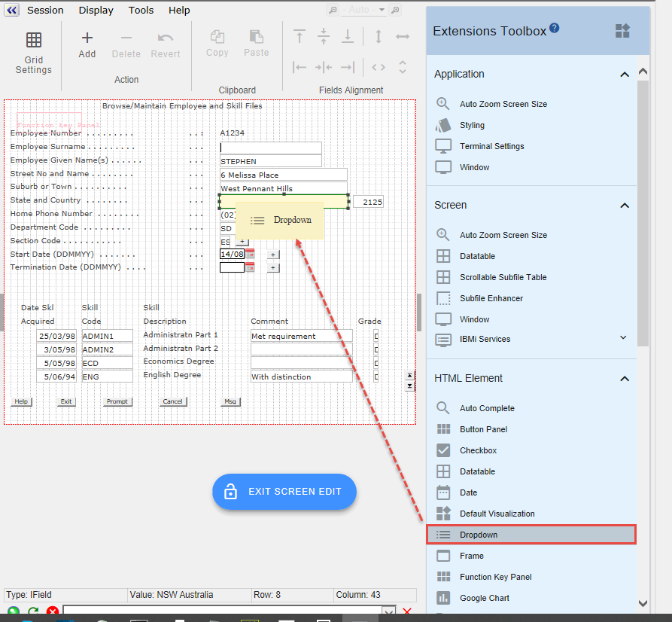Image resolution: width=672 pixels, height=622 pixels.
Task: Select Default Visualization element
Action: (x=497, y=514)
